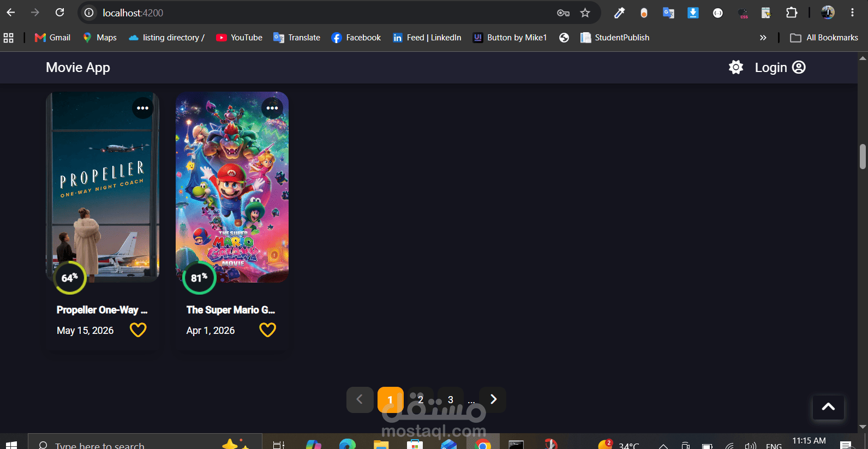
Task: Open the cursor-on-page selector extension
Action: (767, 13)
